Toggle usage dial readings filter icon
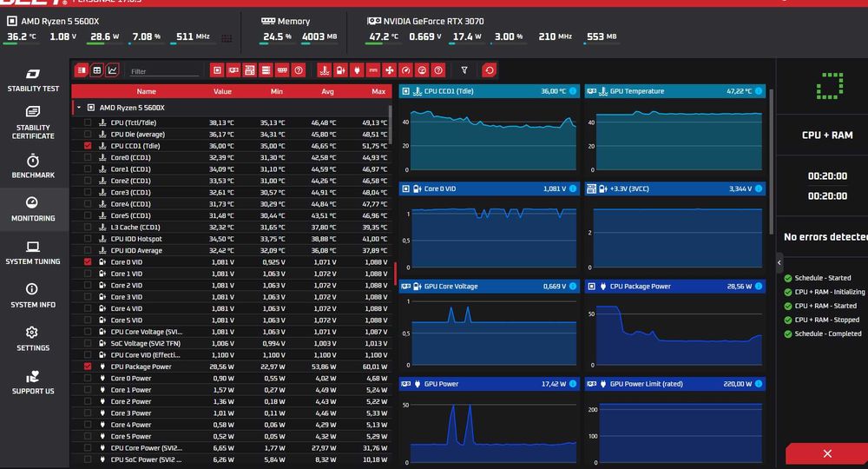Screen dimensions: 868x469 click(x=423, y=70)
